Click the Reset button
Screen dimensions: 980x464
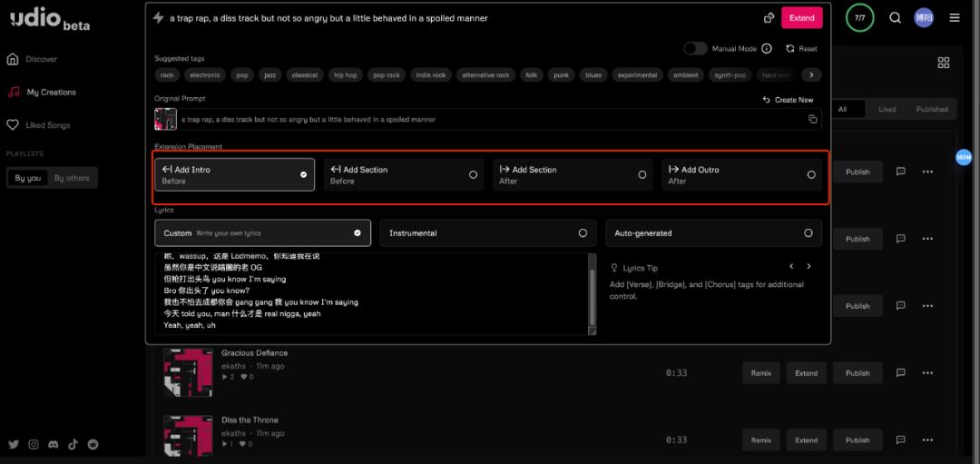pos(801,49)
